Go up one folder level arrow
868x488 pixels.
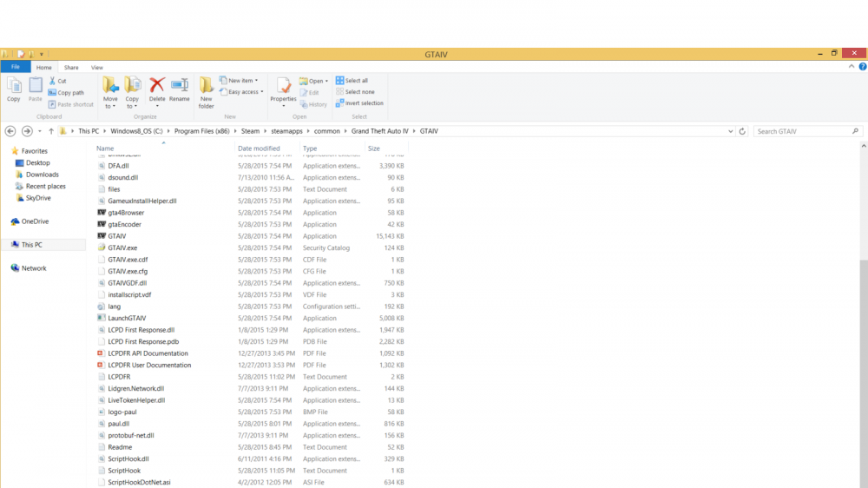(x=51, y=131)
